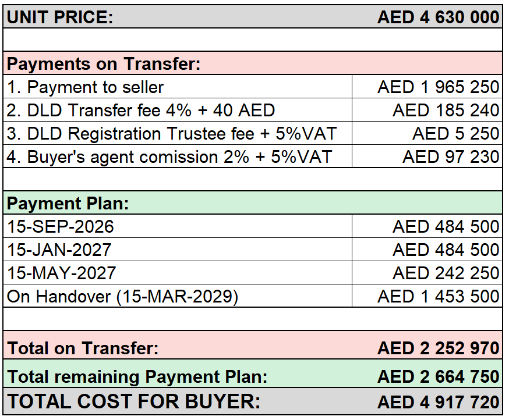Select the 15-SEP-2026 date cell

178,226
